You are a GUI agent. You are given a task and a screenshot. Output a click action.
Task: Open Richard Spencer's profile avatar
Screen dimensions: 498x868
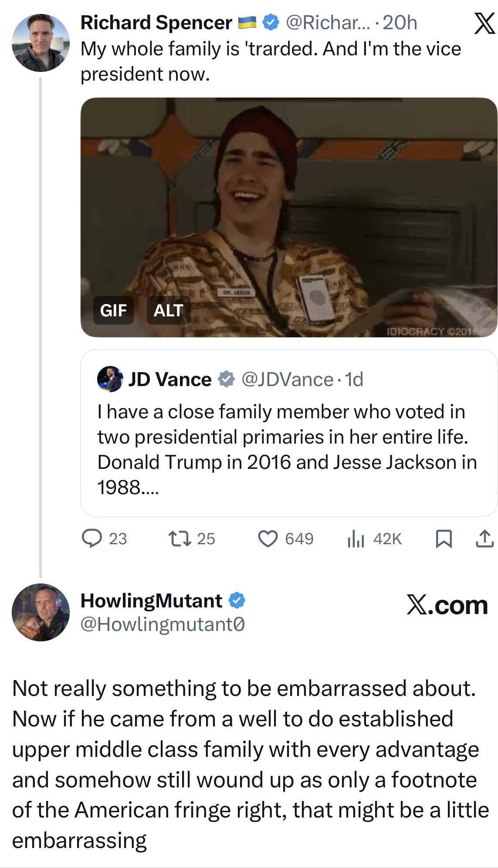click(41, 43)
